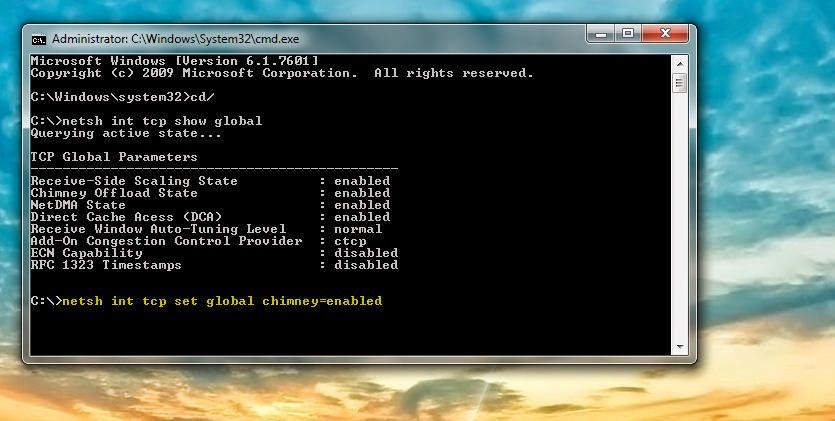Minimize the Administrator cmd.exe window
The image size is (835, 421).
tap(601, 34)
